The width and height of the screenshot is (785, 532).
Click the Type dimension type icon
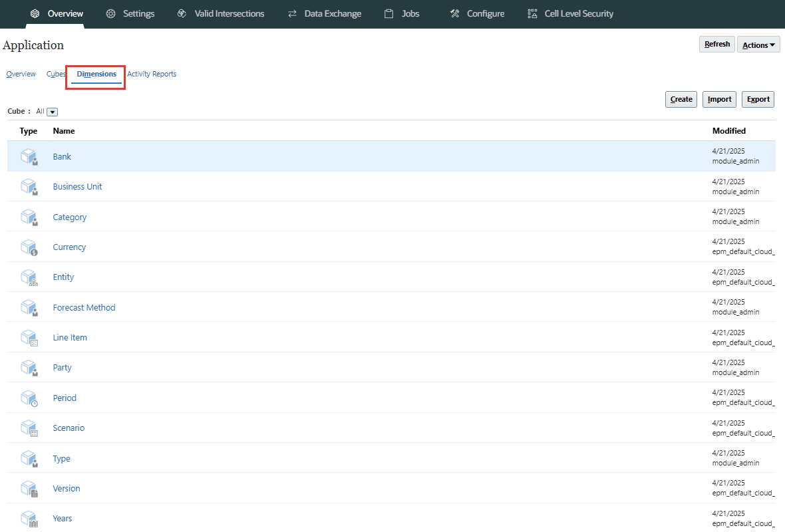(29, 458)
